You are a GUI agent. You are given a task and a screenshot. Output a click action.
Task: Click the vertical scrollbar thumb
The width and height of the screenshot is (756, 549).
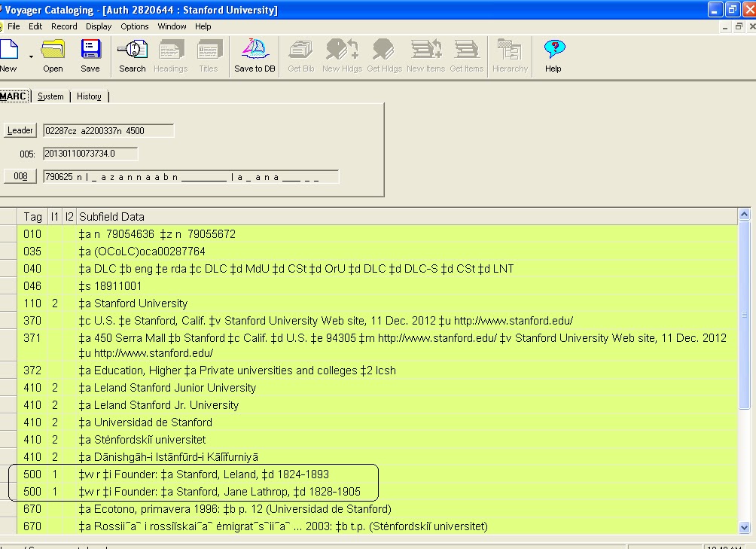coord(744,314)
